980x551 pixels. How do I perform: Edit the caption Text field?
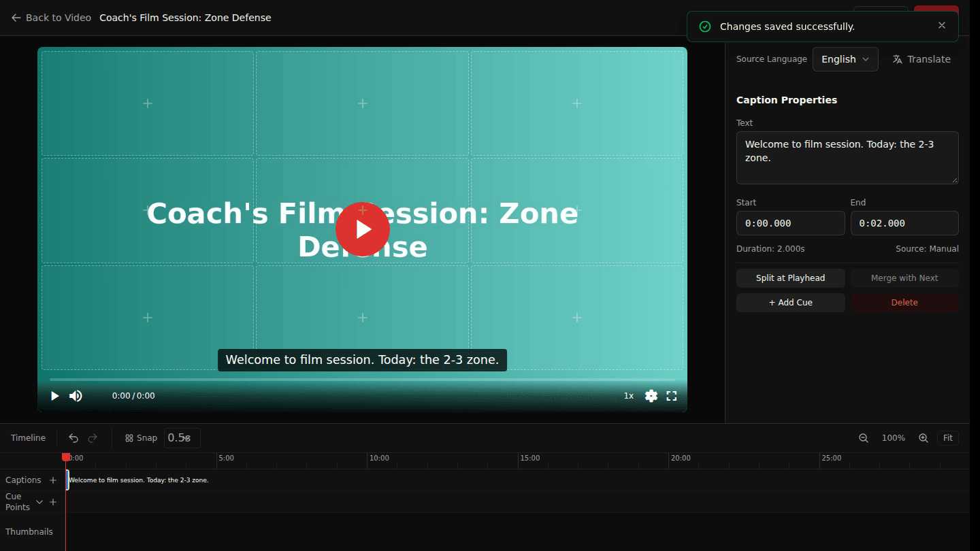[x=847, y=158]
